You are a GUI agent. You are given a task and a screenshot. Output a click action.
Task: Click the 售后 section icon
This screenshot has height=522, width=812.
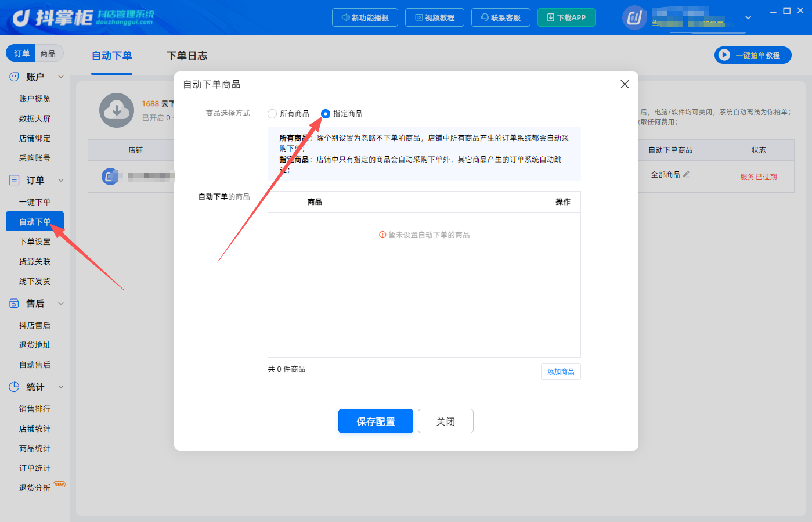point(14,303)
